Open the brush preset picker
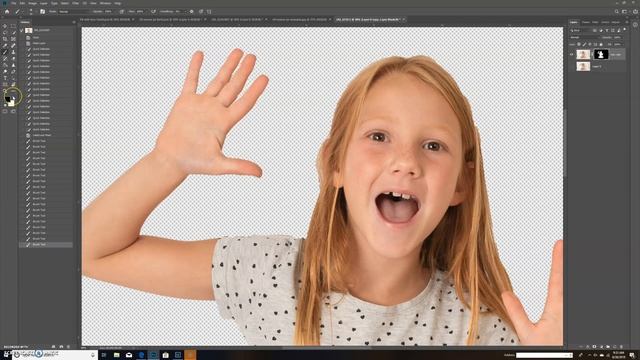The image size is (640, 360). pyautogui.click(x=31, y=11)
